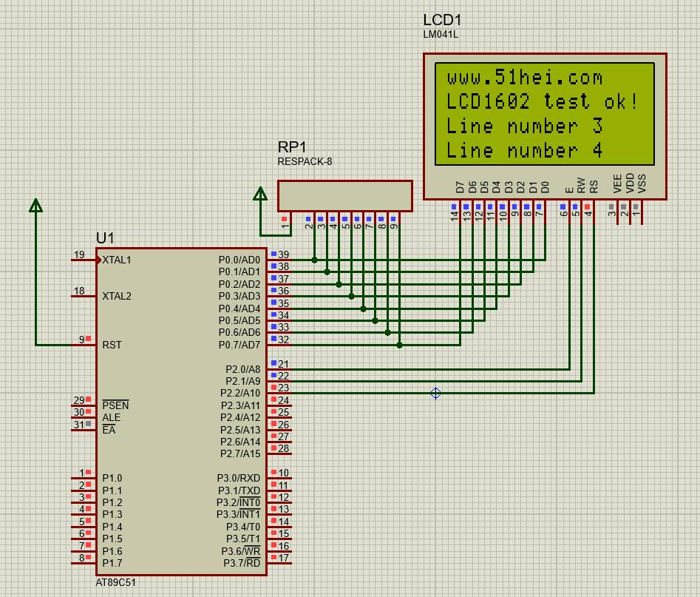Click the www.51hei.com line on the LCD
This screenshot has width=700, height=597.
(525, 78)
